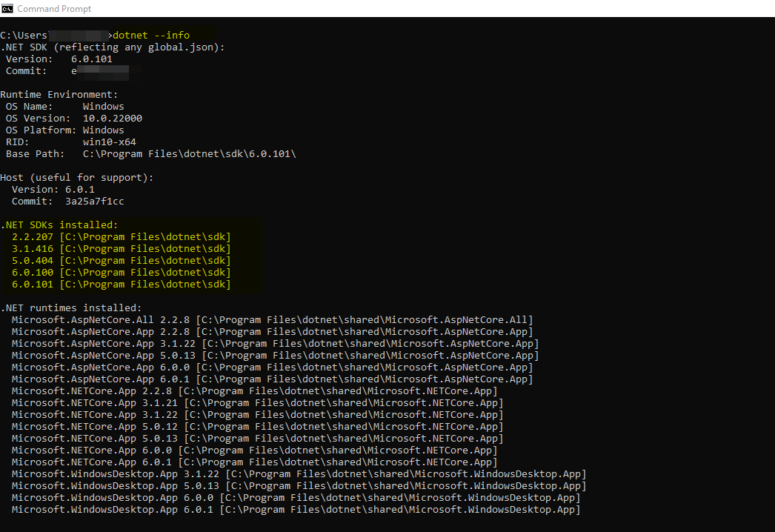Click the SDK 2.2.207 entry
Viewport: 775px width, 532px height.
point(121,237)
